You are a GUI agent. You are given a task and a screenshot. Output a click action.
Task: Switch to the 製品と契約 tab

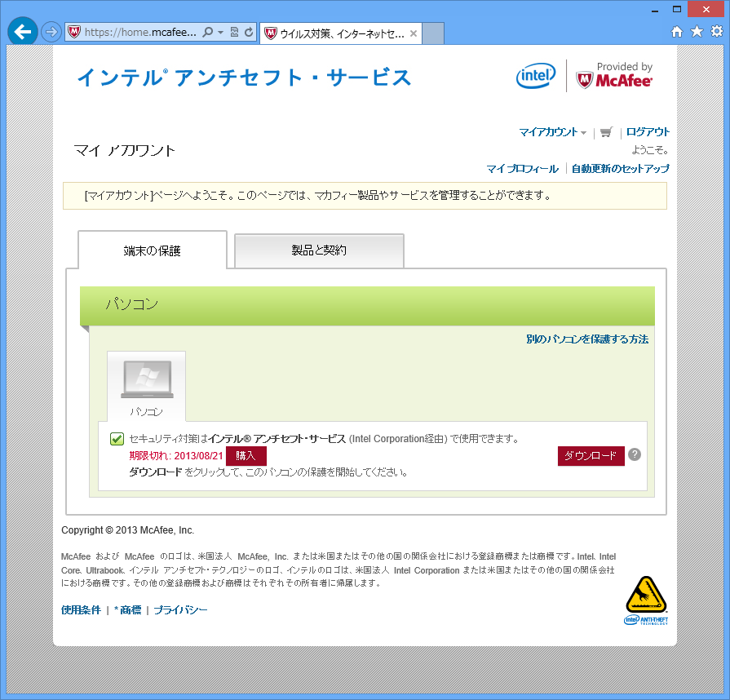319,250
